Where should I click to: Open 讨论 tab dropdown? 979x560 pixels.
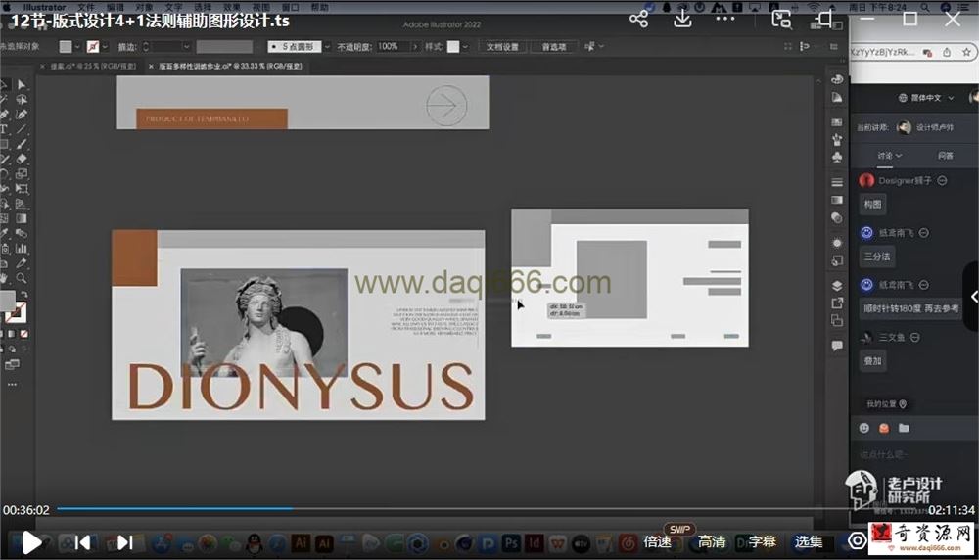pos(890,156)
